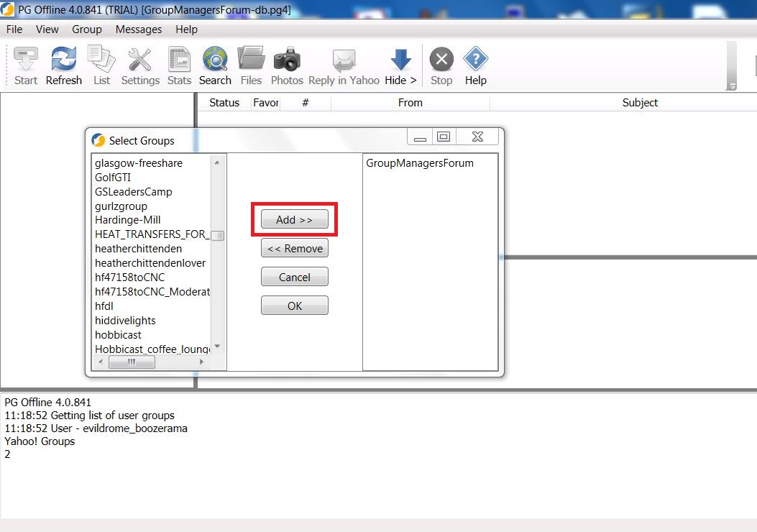
Task: Click the Remove button
Action: 294,247
